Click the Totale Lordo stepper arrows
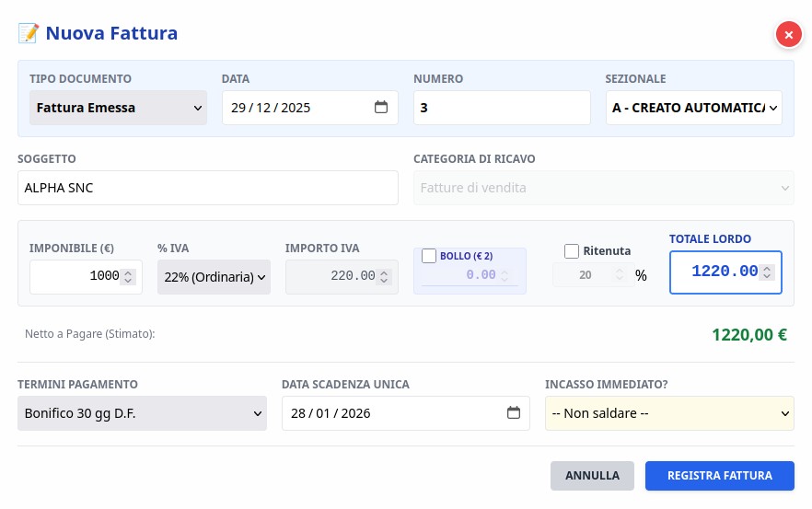The width and height of the screenshot is (812, 509). [x=767, y=272]
